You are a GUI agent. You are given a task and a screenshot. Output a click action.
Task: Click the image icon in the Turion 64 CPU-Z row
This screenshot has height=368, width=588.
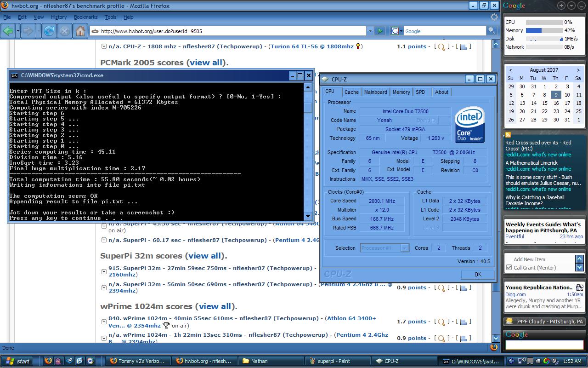(x=464, y=47)
